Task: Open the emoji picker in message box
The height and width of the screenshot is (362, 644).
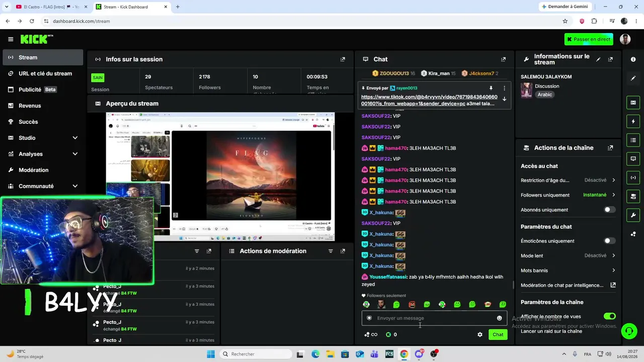Action: pos(499,318)
